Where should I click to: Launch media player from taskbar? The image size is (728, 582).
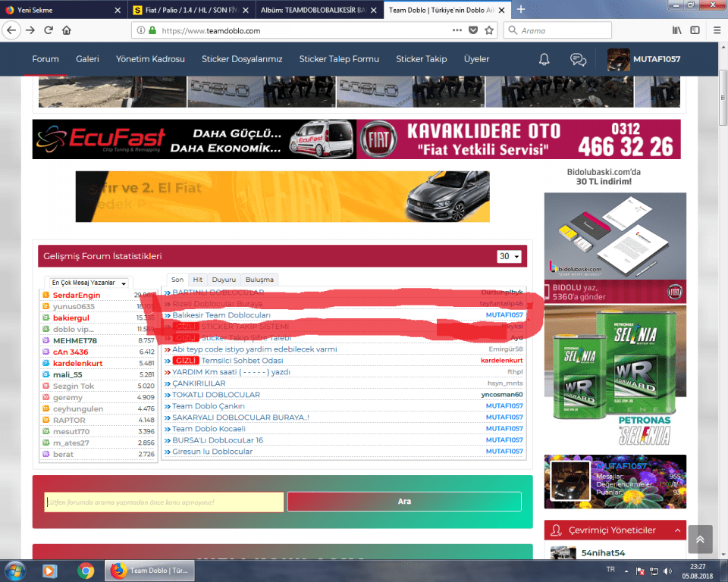50,571
